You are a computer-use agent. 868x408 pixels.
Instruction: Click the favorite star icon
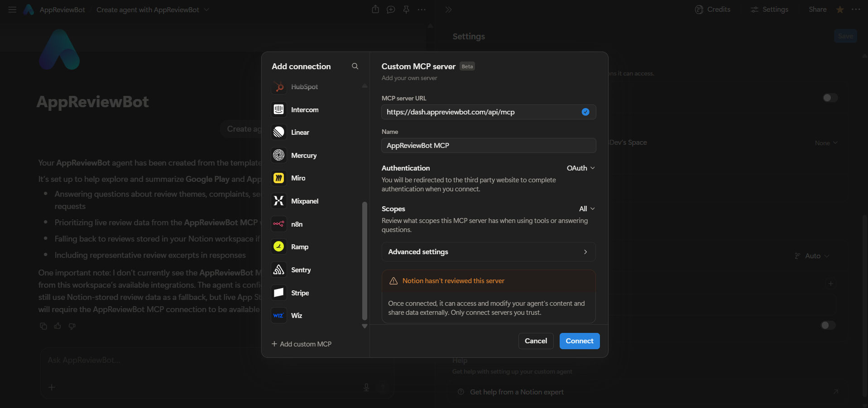pyautogui.click(x=840, y=9)
